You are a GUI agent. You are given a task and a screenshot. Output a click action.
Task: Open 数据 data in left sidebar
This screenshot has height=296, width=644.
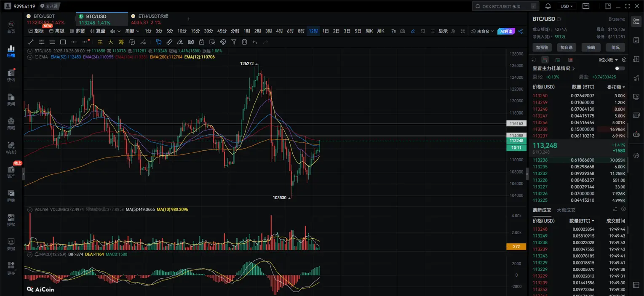[11, 244]
